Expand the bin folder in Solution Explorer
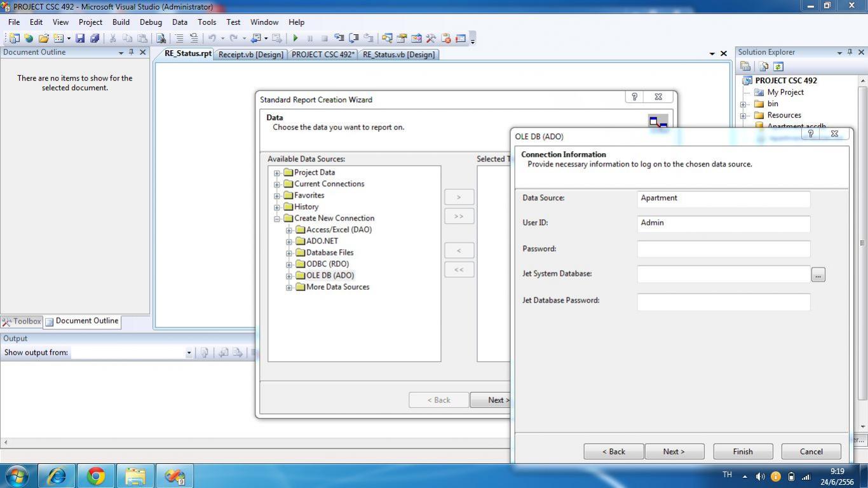868x488 pixels. (743, 104)
